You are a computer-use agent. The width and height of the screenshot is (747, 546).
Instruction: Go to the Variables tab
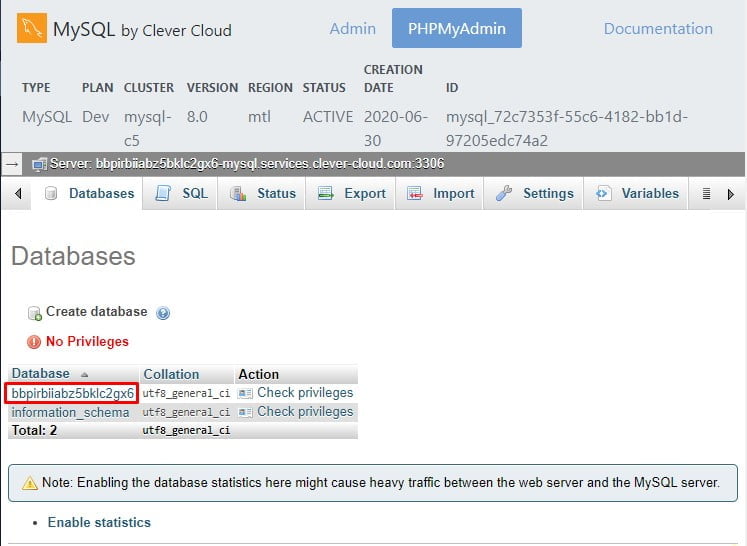(638, 194)
